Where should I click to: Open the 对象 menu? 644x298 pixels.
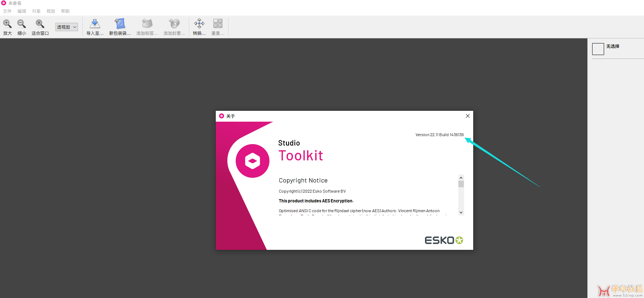coord(36,11)
